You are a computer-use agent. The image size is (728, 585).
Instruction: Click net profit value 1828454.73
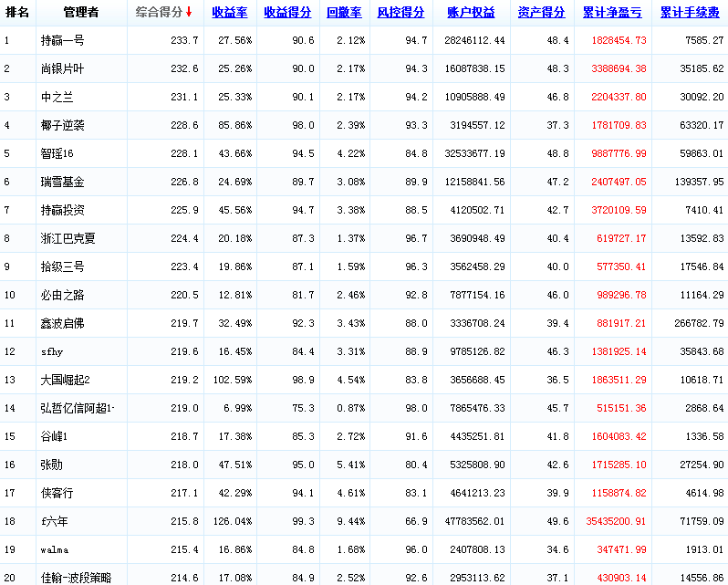[619, 40]
